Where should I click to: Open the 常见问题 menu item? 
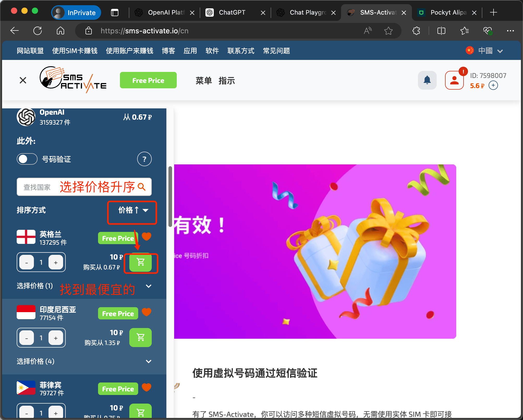point(276,51)
